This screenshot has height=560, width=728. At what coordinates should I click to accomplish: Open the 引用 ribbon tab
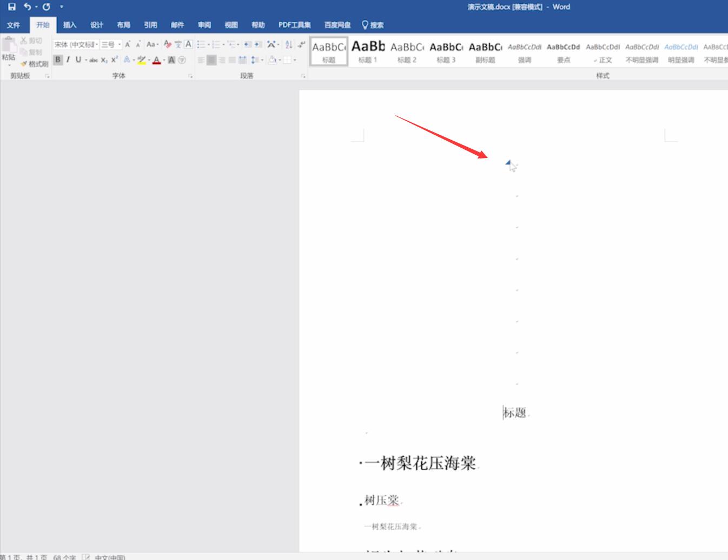[150, 25]
